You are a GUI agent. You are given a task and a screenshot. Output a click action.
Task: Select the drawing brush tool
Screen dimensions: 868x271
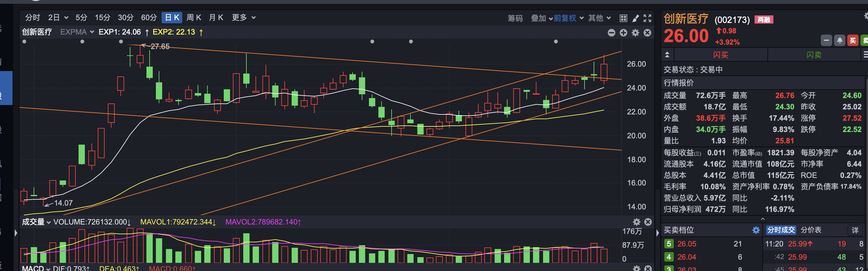click(x=635, y=18)
